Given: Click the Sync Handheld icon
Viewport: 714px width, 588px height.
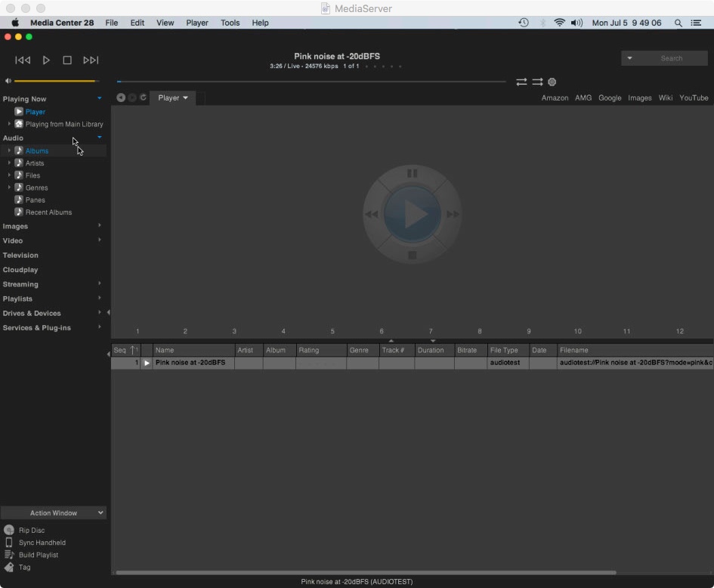Looking at the screenshot, I should (8, 543).
